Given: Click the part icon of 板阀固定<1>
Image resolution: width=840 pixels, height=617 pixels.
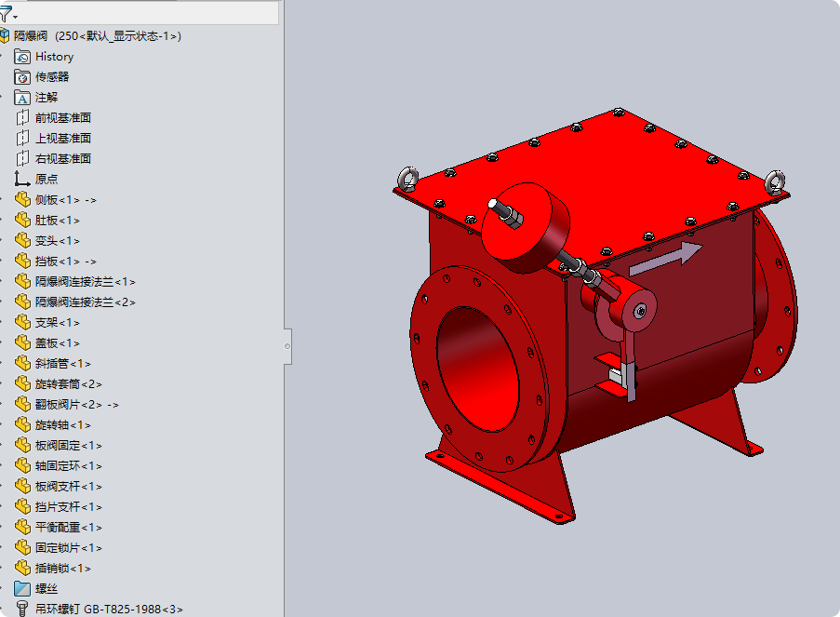Looking at the screenshot, I should [x=22, y=445].
